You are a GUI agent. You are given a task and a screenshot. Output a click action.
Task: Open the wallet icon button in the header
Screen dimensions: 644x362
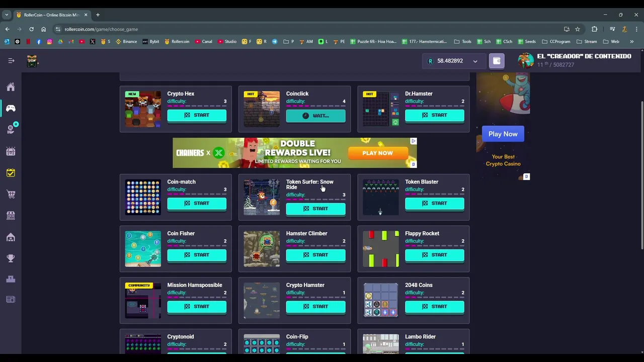(497, 61)
